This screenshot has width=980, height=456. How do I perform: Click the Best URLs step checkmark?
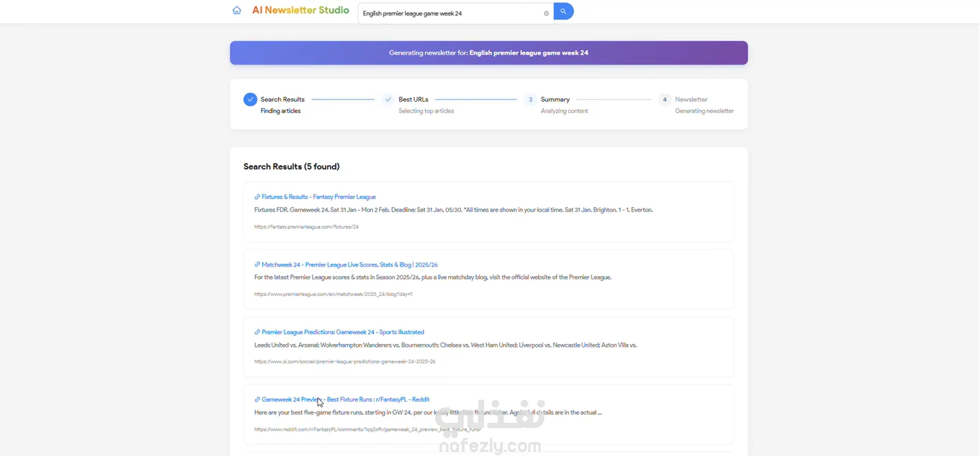click(388, 99)
